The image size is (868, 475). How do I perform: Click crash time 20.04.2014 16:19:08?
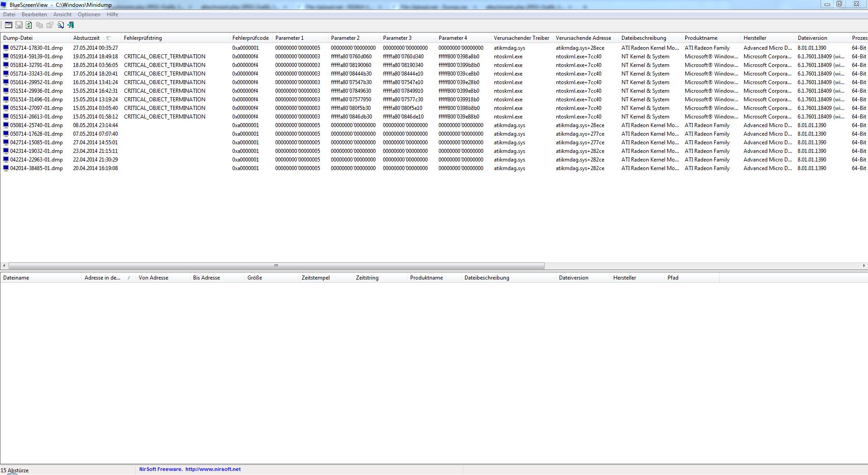(x=95, y=168)
